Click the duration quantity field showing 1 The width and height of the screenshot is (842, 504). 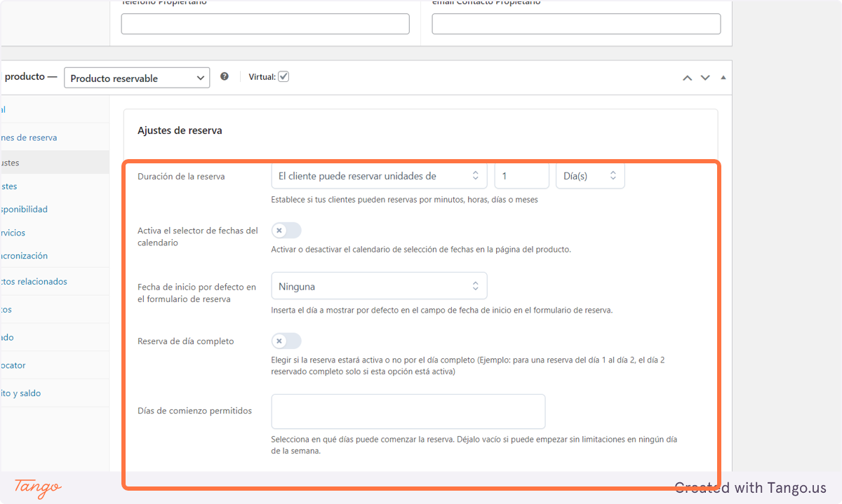coord(521,176)
